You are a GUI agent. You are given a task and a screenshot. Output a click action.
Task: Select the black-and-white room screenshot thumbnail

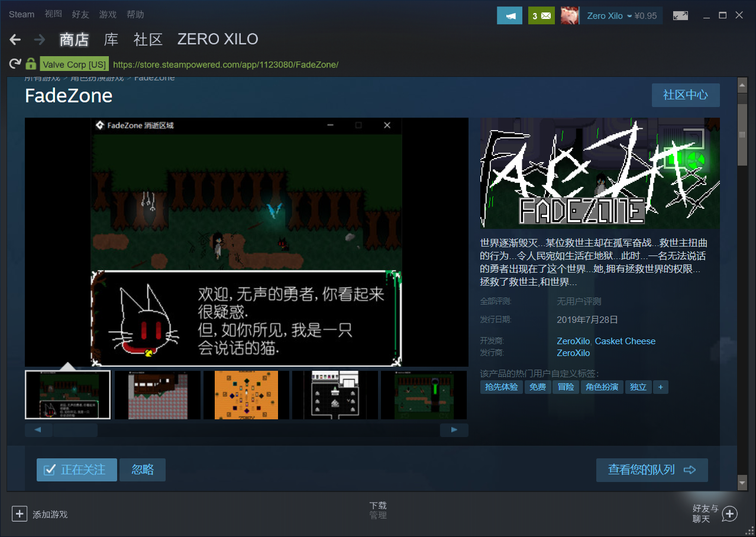pyautogui.click(x=335, y=394)
